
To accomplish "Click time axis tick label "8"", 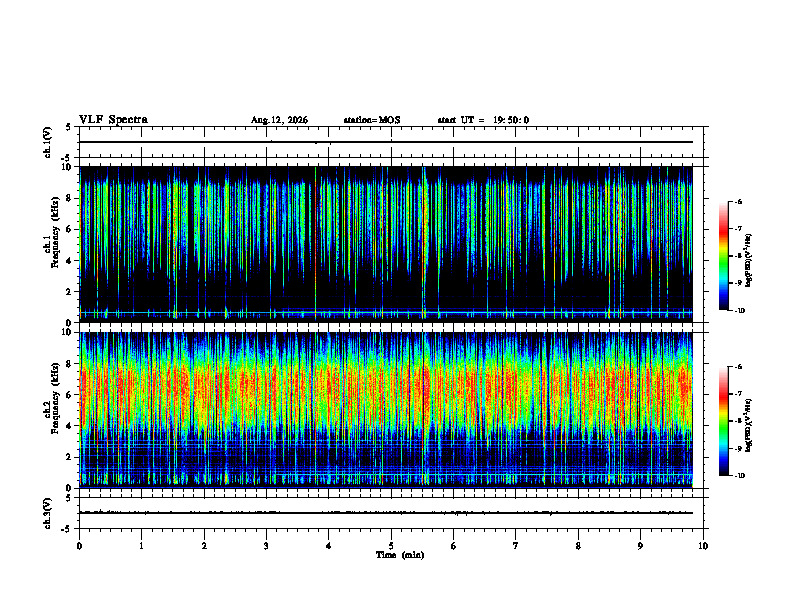I will [578, 545].
